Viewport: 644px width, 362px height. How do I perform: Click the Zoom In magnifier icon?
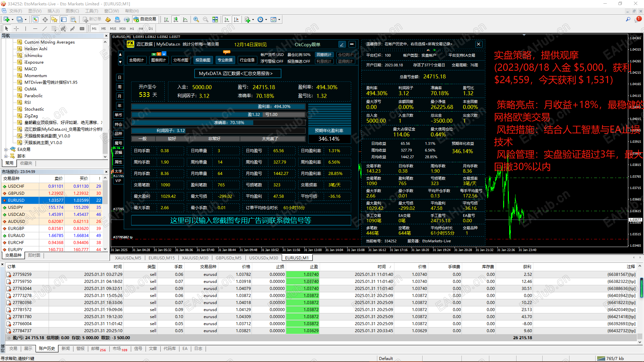coord(196,19)
